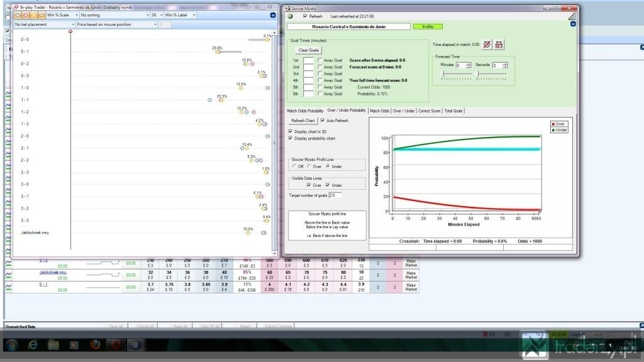Switch to Match Odds tab
Viewport: 644px width, 362px height.
379,111
